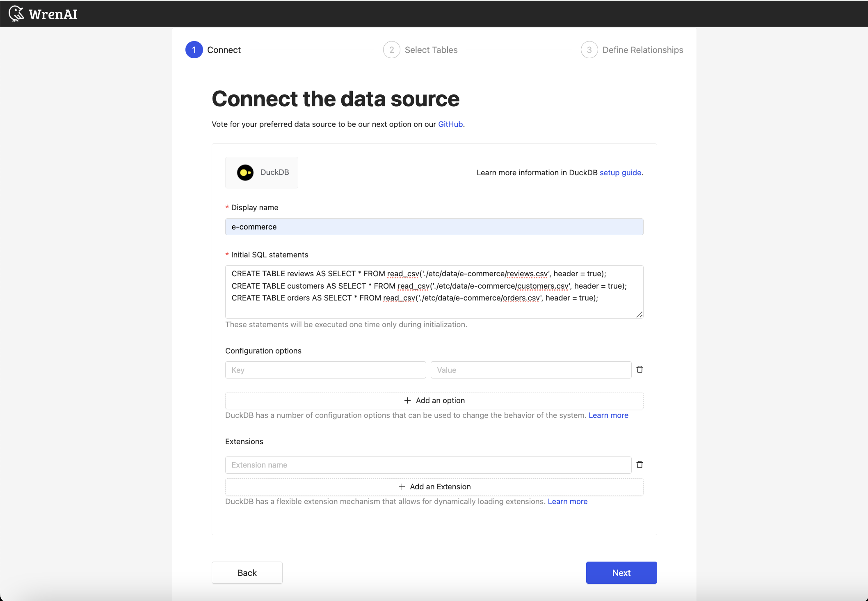
Task: Click the step 1 Connect circle
Action: 194,50
